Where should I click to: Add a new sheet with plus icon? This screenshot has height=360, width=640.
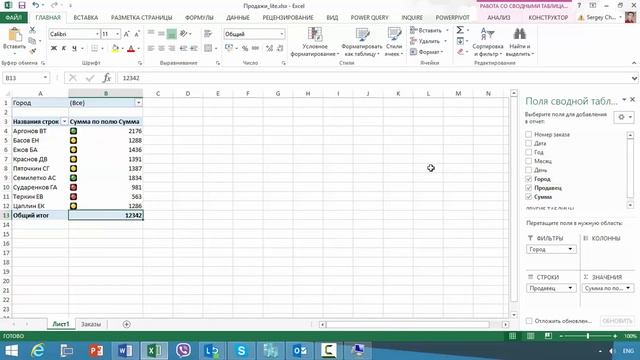pyautogui.click(x=127, y=324)
